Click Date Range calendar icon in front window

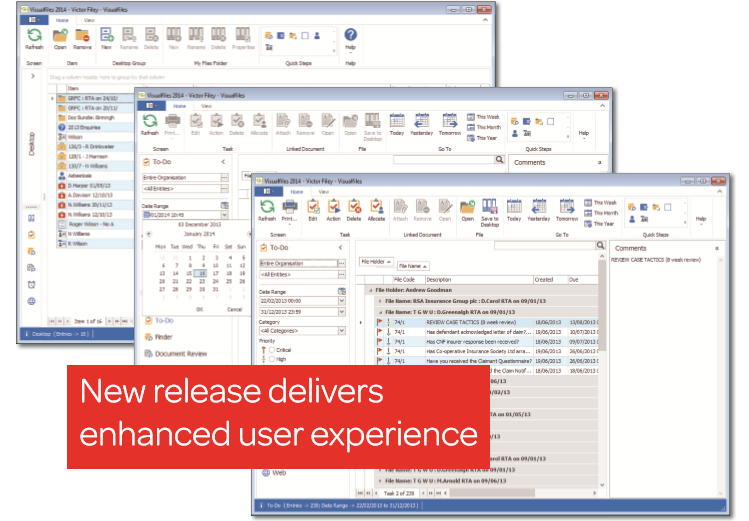(342, 291)
